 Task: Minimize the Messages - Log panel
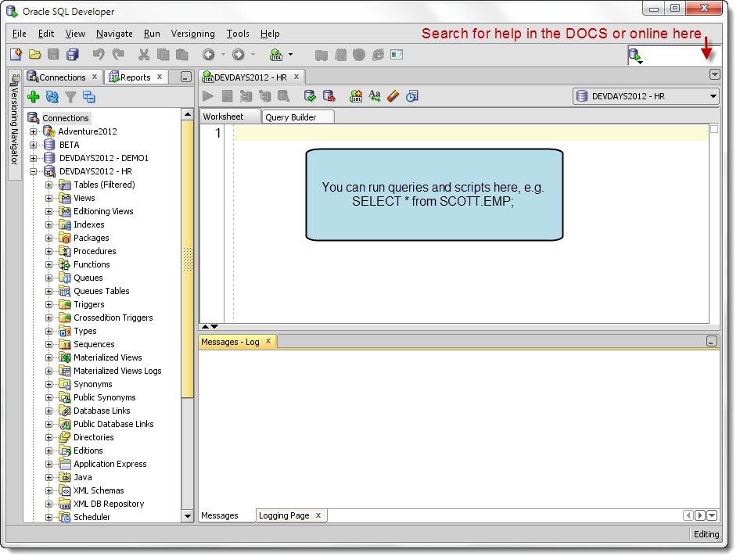coord(712,341)
